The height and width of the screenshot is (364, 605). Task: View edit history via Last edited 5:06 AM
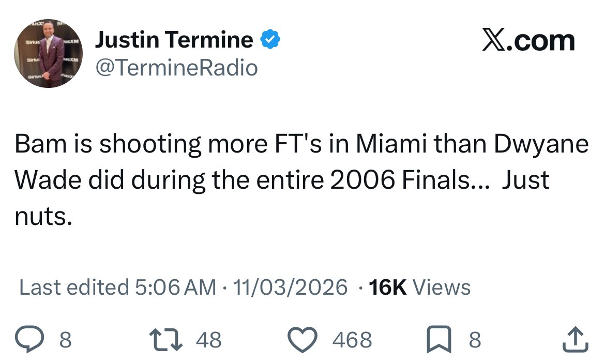point(117,287)
